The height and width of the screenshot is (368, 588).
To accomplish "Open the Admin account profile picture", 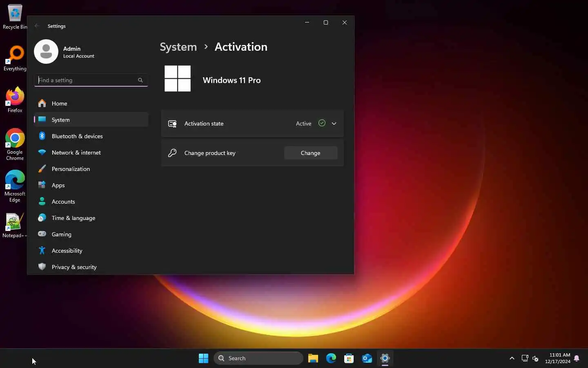I will tap(46, 52).
